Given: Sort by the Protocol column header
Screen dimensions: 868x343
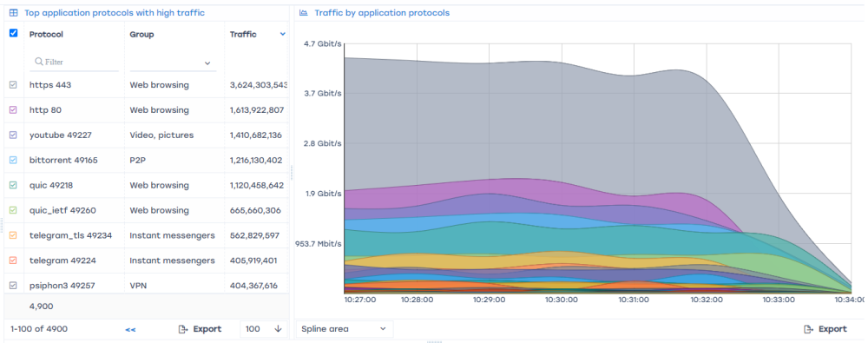Looking at the screenshot, I should coord(46,35).
